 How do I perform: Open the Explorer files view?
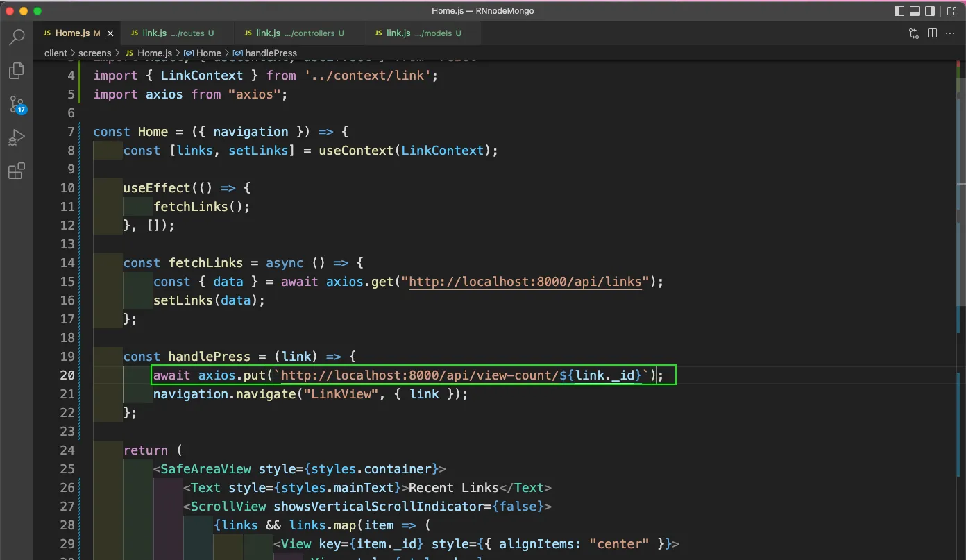pos(17,71)
